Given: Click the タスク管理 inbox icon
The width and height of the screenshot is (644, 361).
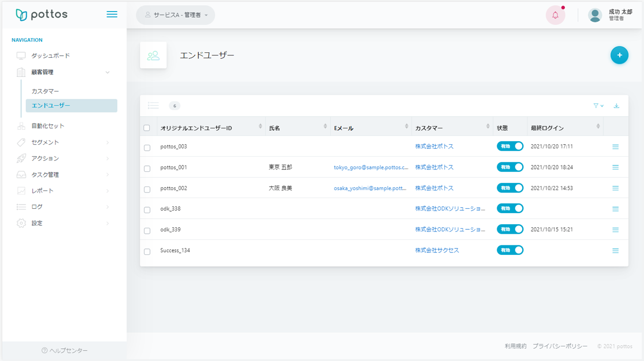Looking at the screenshot, I should [21, 174].
